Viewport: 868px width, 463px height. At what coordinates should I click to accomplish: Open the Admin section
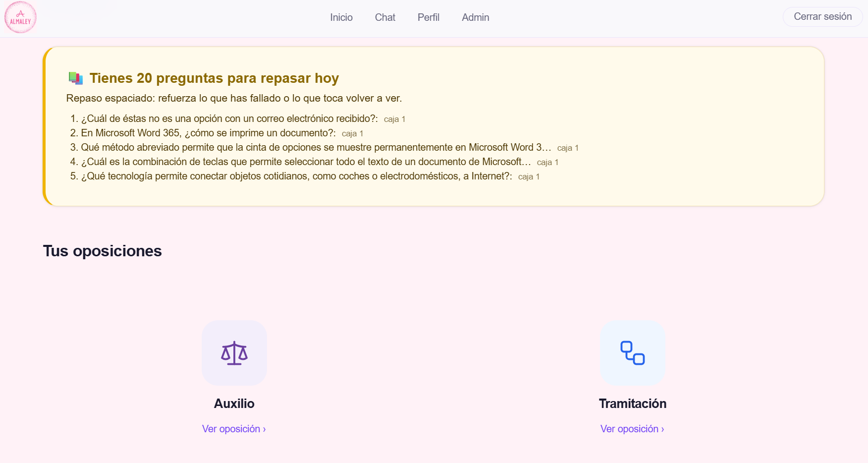click(476, 17)
